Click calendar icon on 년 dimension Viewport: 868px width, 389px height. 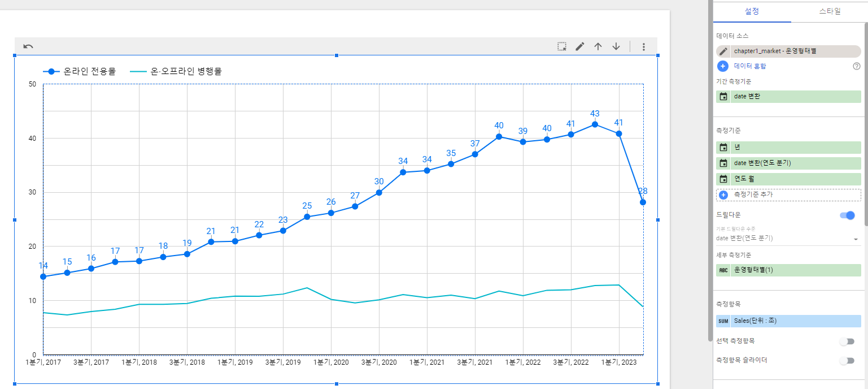coord(723,147)
